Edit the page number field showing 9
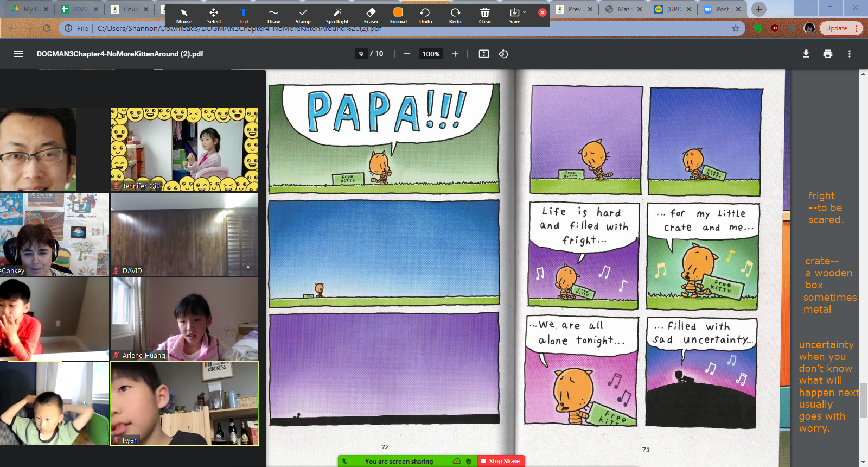This screenshot has width=868, height=467. [x=361, y=54]
